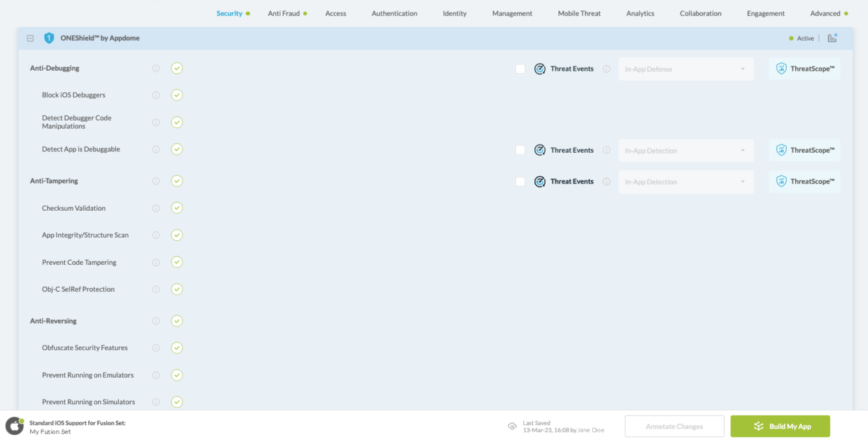Click the Apple iOS platform icon
Image resolution: width=868 pixels, height=441 pixels.
tap(14, 426)
